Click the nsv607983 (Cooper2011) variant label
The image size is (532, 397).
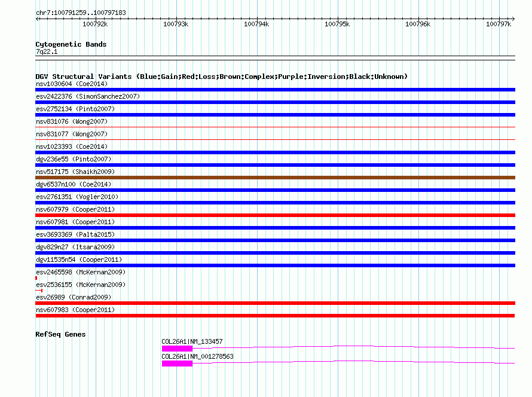[75, 310]
